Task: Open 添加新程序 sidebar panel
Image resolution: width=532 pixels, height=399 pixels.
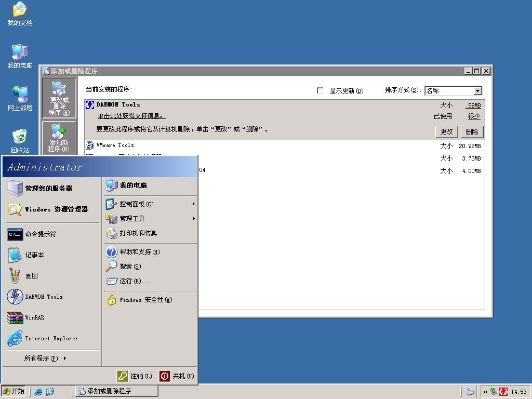Action: coord(59,138)
